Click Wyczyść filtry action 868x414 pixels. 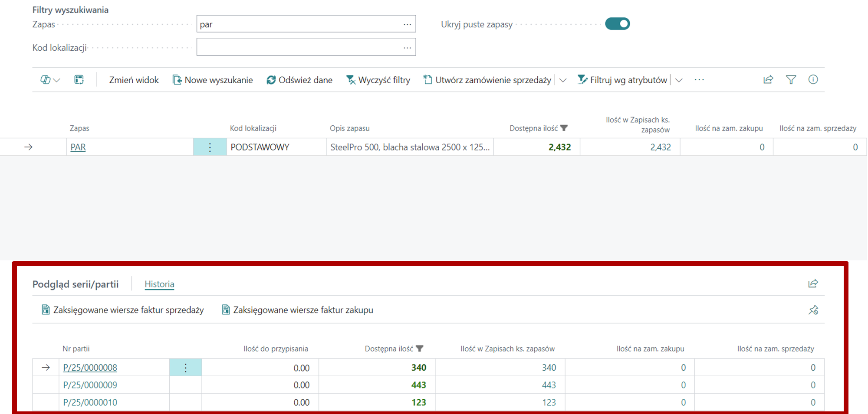tap(378, 80)
